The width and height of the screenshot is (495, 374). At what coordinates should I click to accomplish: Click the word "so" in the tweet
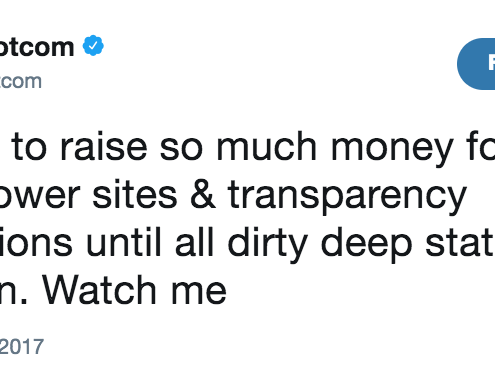(x=181, y=149)
